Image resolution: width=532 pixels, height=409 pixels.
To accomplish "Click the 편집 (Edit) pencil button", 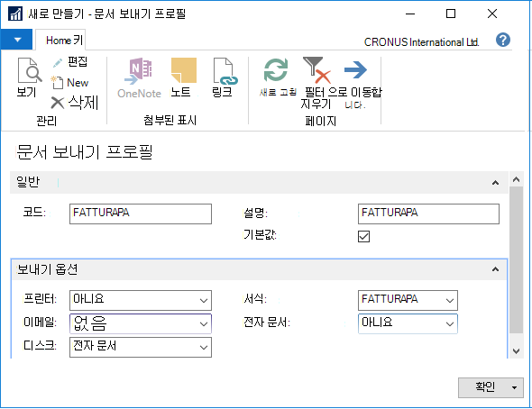I will click(70, 62).
